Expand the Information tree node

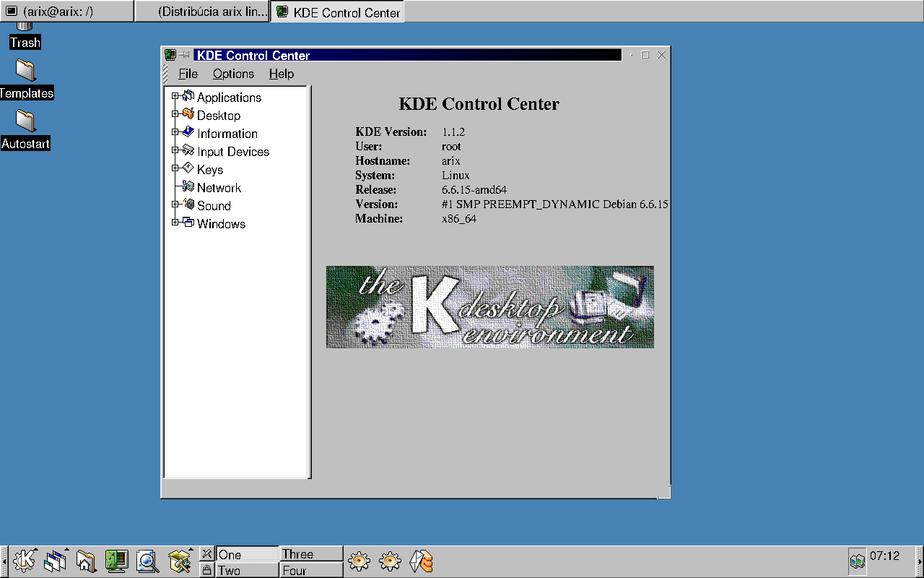175,132
